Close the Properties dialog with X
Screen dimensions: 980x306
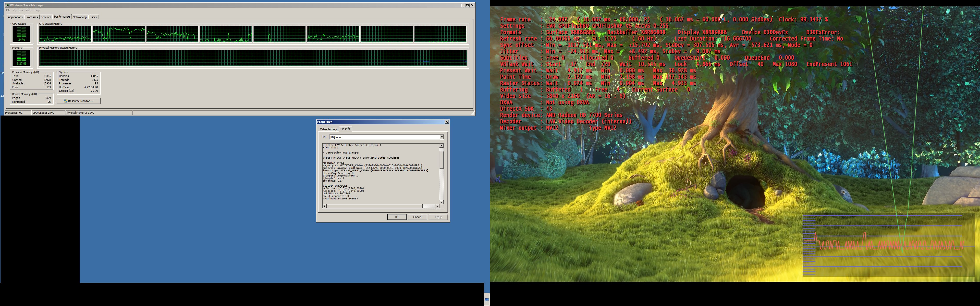click(447, 122)
